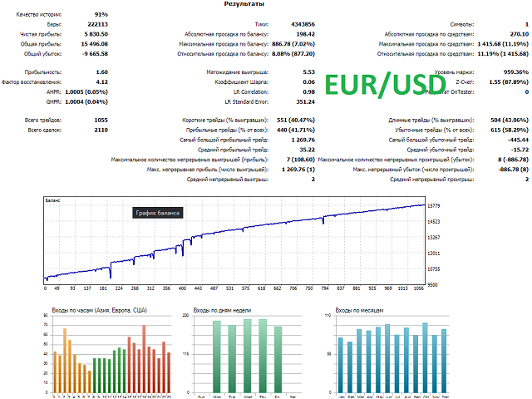Select maximal equity drawdown 1 415.68 (11.19%)
The image size is (532, 399).
[503, 44]
